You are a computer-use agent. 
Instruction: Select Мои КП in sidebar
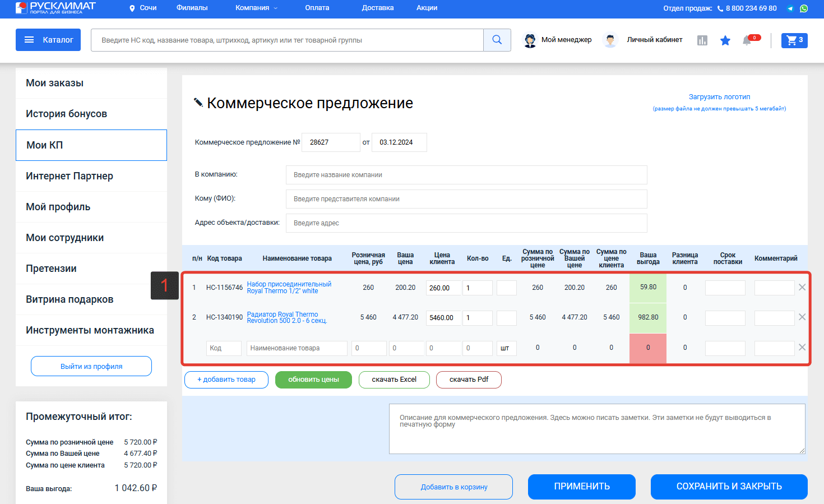point(91,145)
